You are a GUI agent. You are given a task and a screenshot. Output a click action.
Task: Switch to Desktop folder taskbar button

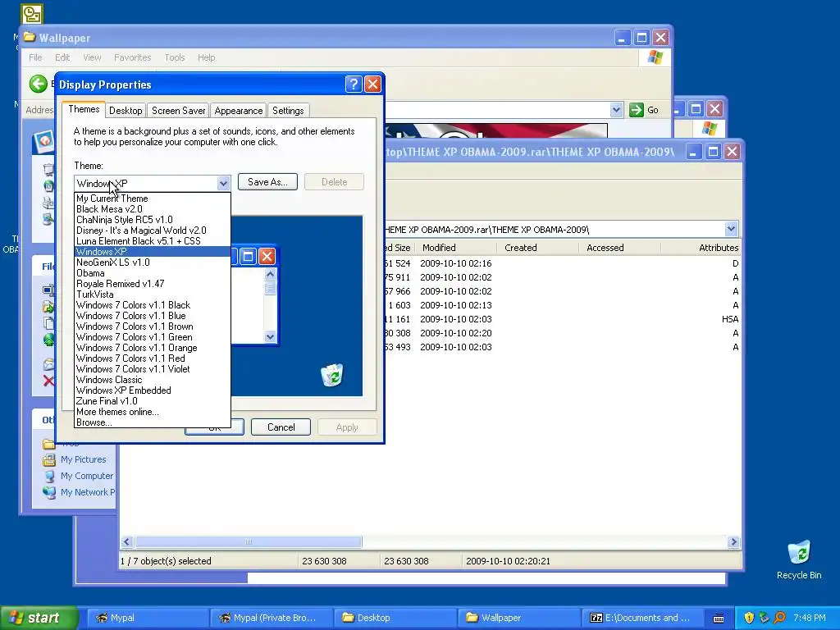395,618
